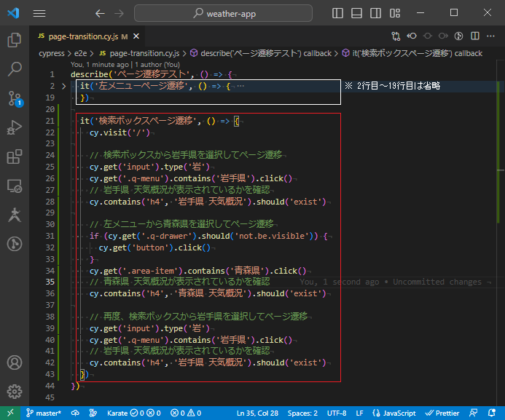Image resolution: width=505 pixels, height=420 pixels.
Task: Close the page-transition.cy.js tab
Action: [x=136, y=36]
